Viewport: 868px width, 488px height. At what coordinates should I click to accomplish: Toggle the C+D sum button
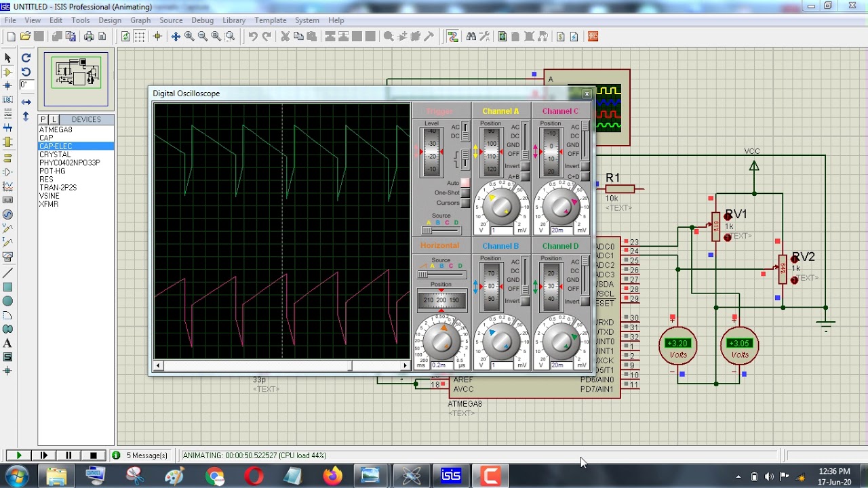point(585,177)
